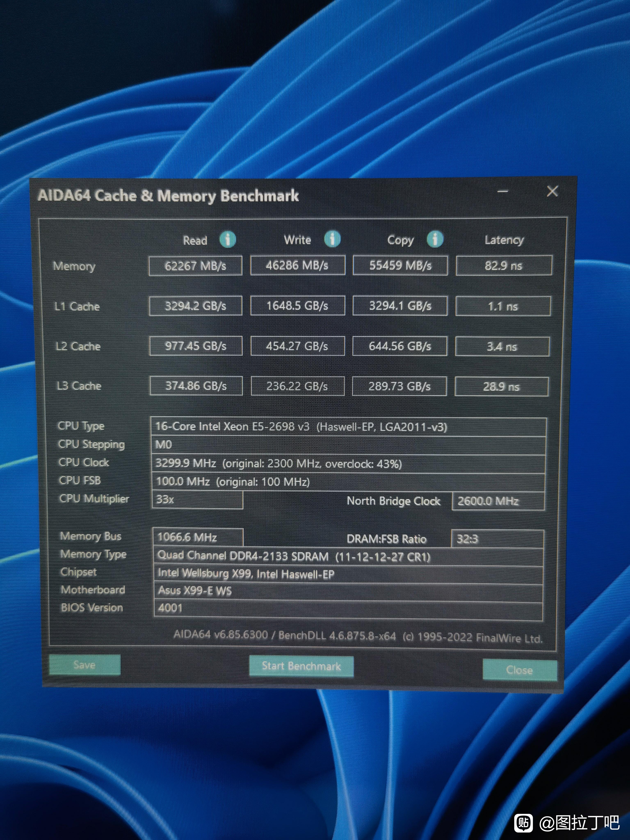Click the CPU Stepping field M0

tap(348, 445)
